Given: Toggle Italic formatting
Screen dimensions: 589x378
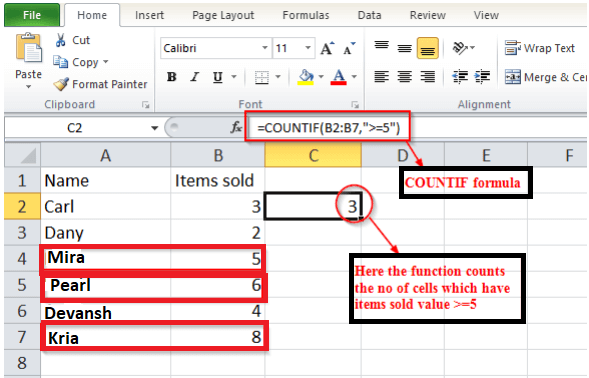Looking at the screenshot, I should 194,77.
